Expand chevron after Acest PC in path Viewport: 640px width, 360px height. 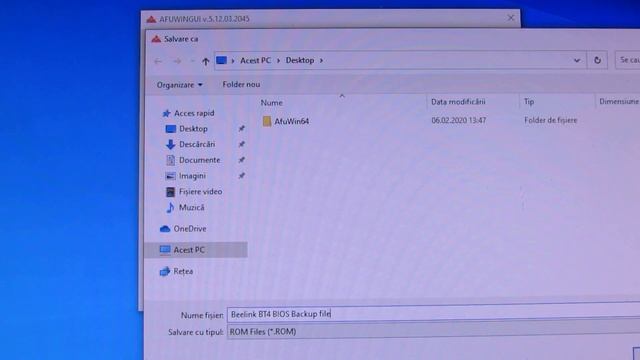pos(278,60)
